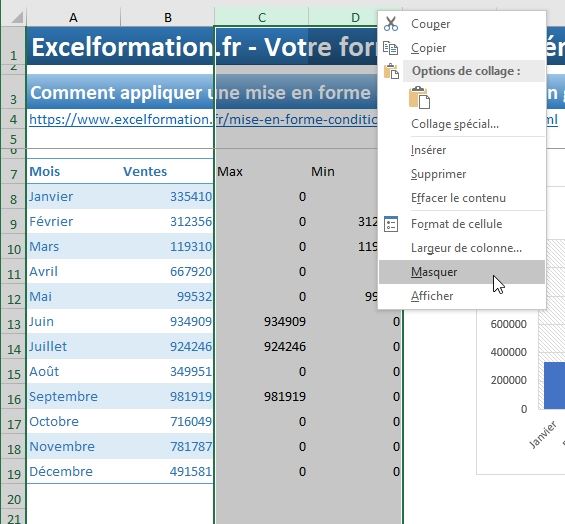
Task: Select Insérer in the context menu
Action: [x=462, y=150]
